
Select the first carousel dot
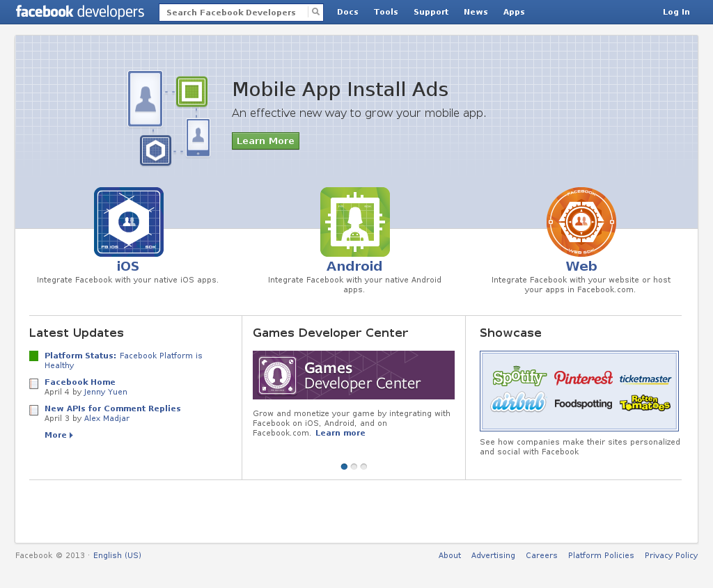[x=344, y=466]
